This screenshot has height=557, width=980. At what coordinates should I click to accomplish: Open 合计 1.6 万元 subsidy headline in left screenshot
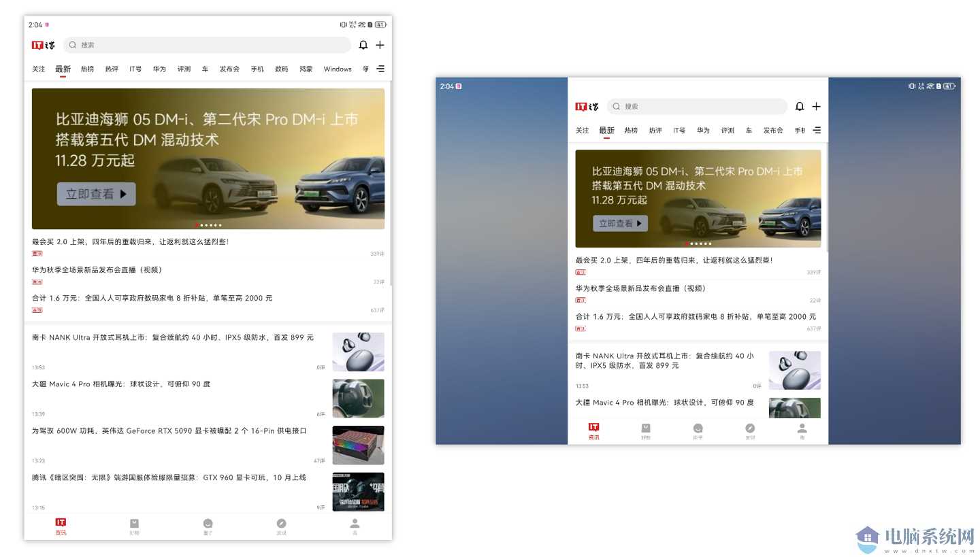[152, 298]
